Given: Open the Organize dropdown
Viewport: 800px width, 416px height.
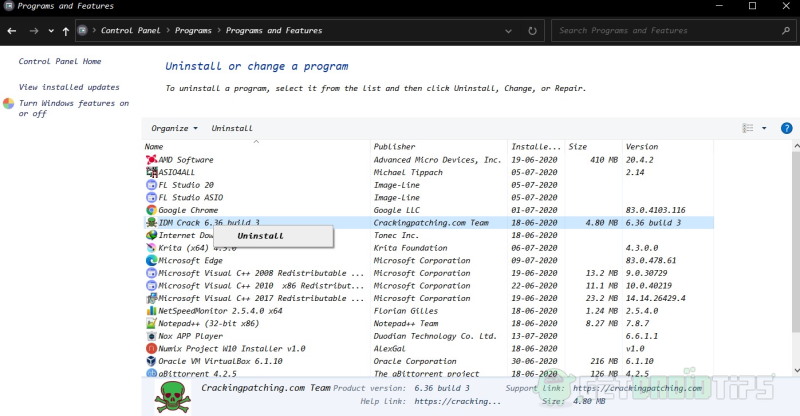Looking at the screenshot, I should click(x=174, y=128).
